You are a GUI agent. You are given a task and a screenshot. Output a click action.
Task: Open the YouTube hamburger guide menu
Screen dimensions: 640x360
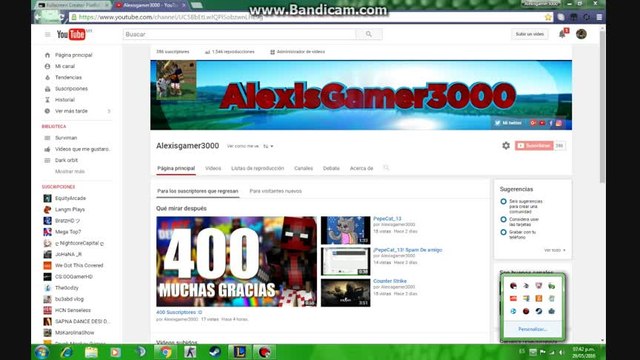(47, 35)
